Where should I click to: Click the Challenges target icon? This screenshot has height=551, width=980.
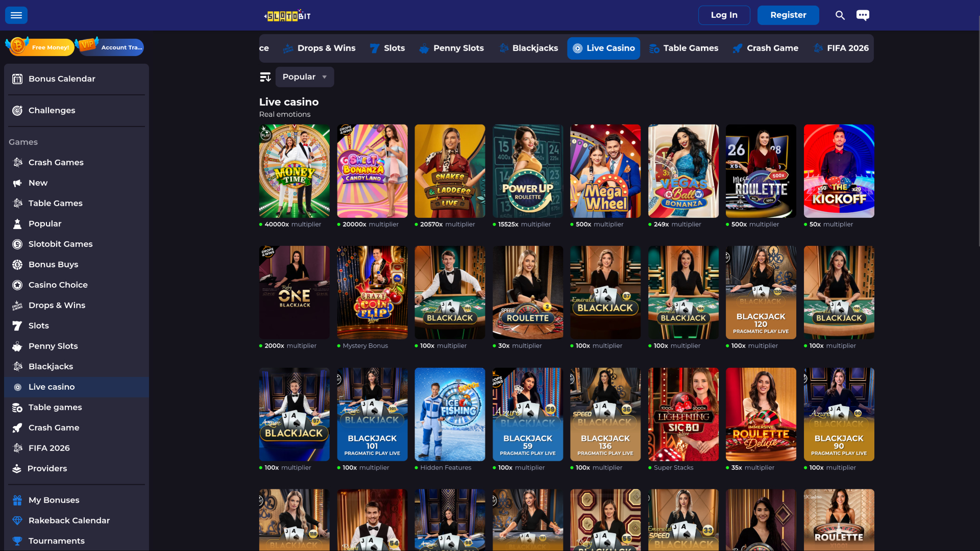(17, 110)
